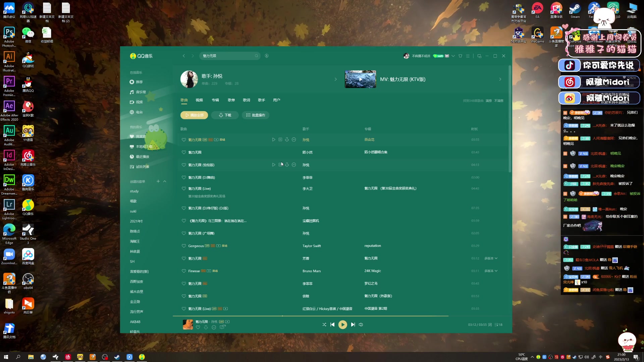
Task: Click the 批量操作 batch operation button
Action: pos(256,115)
